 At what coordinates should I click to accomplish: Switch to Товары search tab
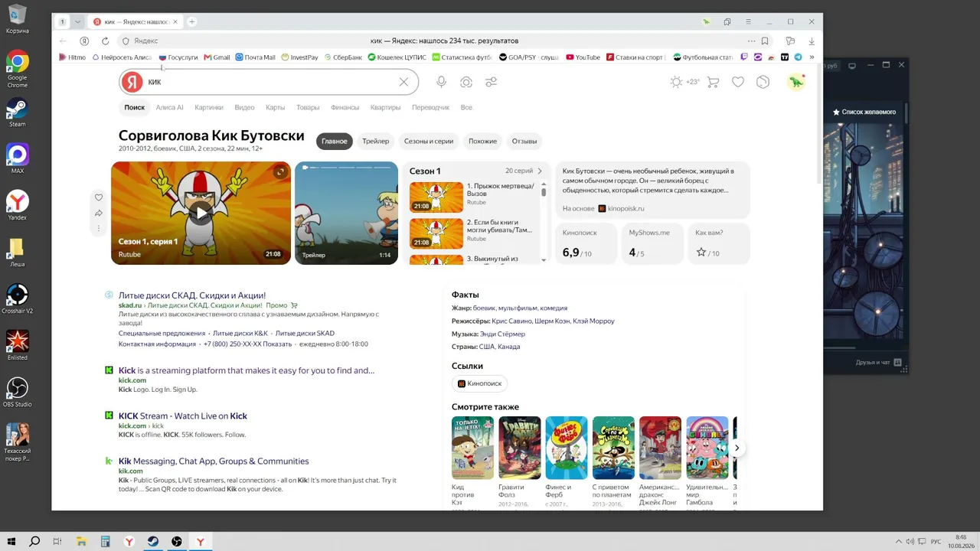pyautogui.click(x=308, y=108)
